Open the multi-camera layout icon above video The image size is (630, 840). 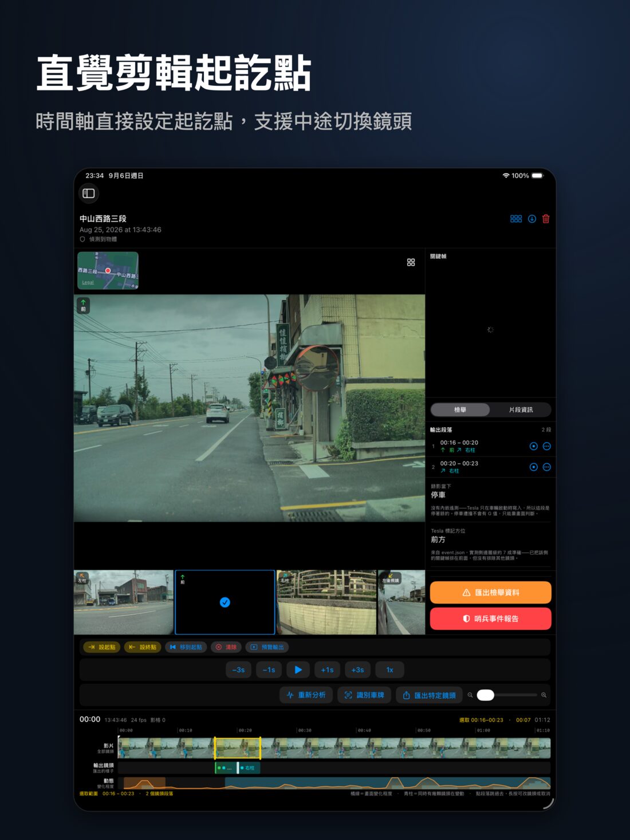(411, 262)
